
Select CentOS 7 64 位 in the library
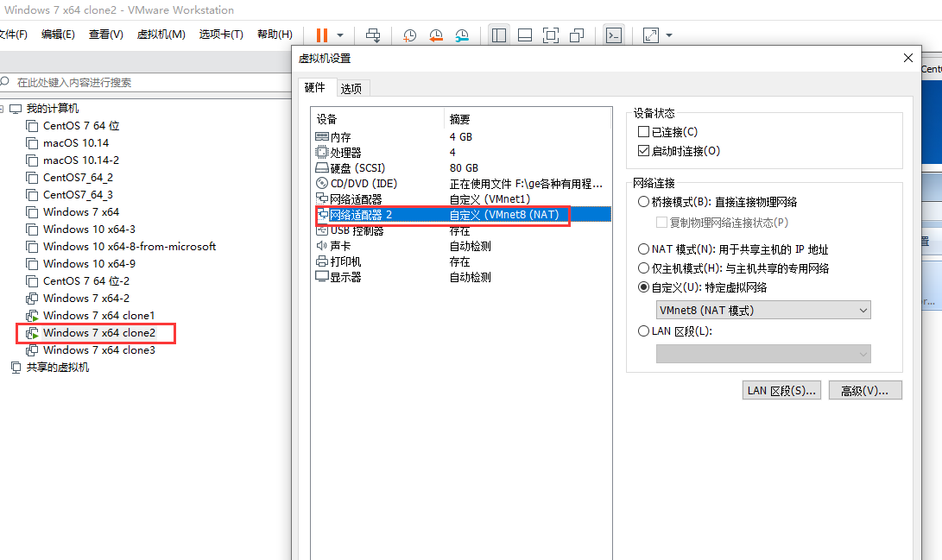pos(80,125)
